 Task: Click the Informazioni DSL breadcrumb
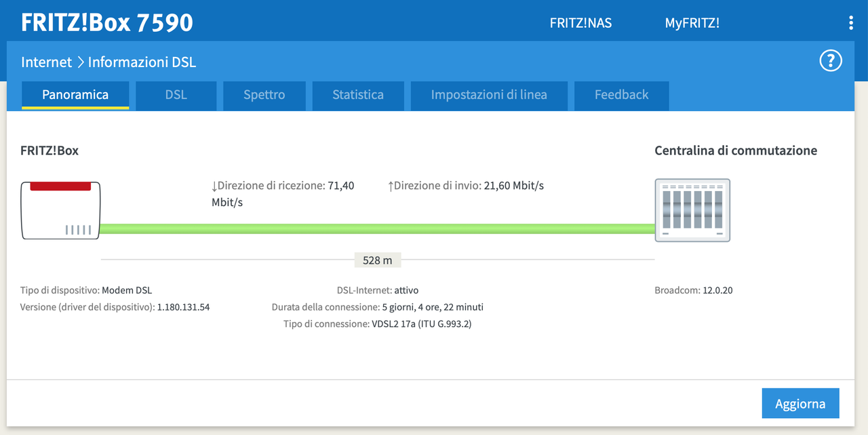click(142, 62)
